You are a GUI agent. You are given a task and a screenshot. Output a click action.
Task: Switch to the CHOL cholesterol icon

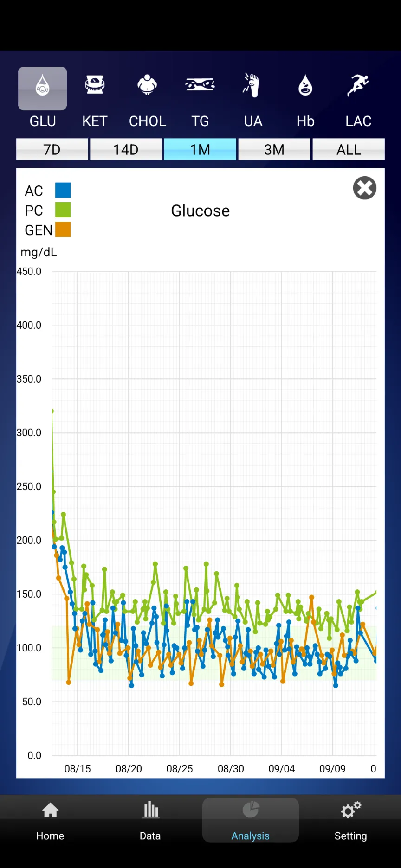tap(147, 86)
